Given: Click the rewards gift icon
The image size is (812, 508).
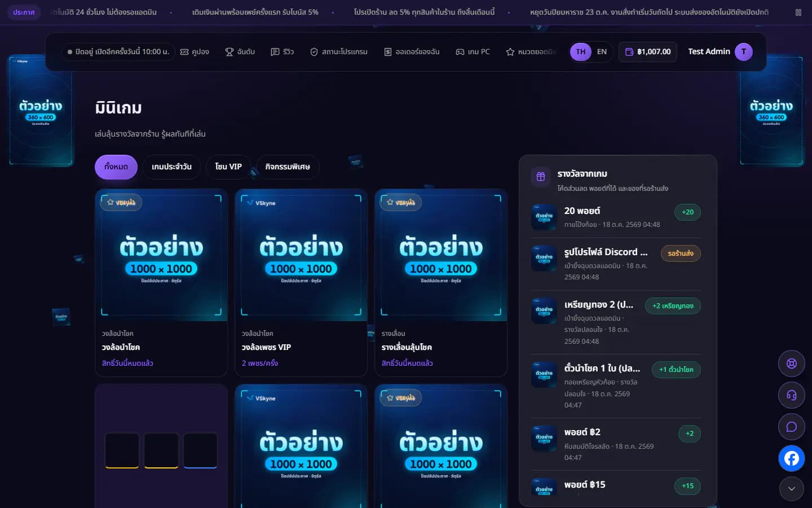Looking at the screenshot, I should 540,177.
